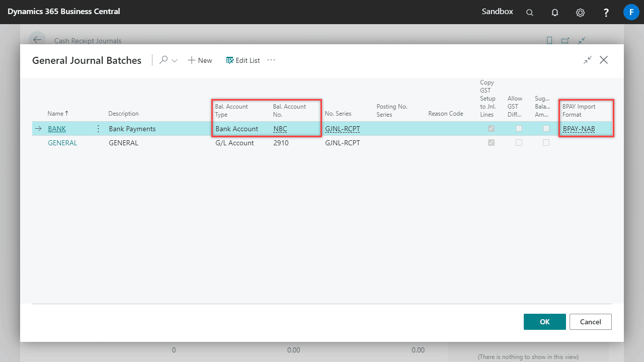The height and width of the screenshot is (362, 644).
Task: Open GJNL-RCPT No. Series in BANK row
Action: tap(343, 129)
